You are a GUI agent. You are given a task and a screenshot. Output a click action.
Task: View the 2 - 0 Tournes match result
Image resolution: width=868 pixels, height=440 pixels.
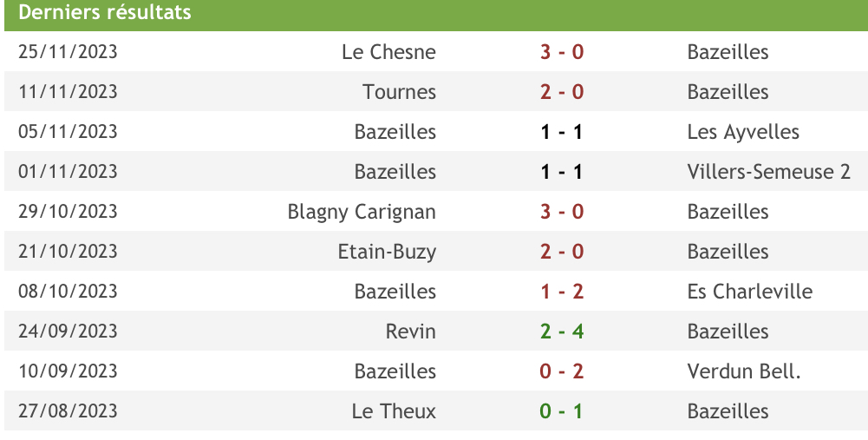point(562,91)
